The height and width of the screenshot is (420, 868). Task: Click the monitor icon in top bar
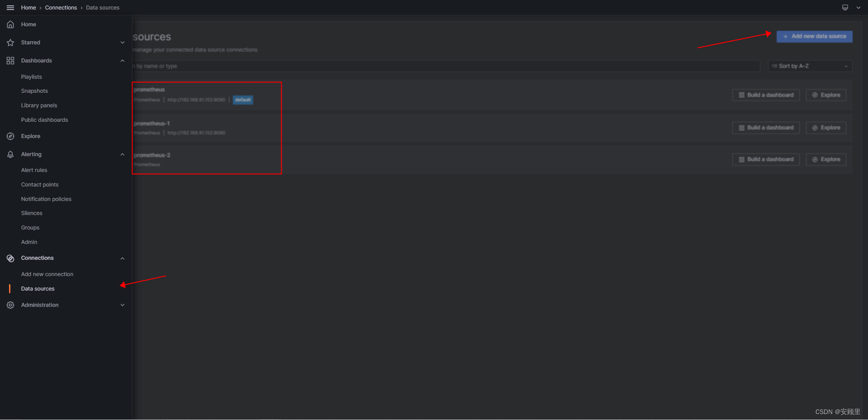[845, 8]
